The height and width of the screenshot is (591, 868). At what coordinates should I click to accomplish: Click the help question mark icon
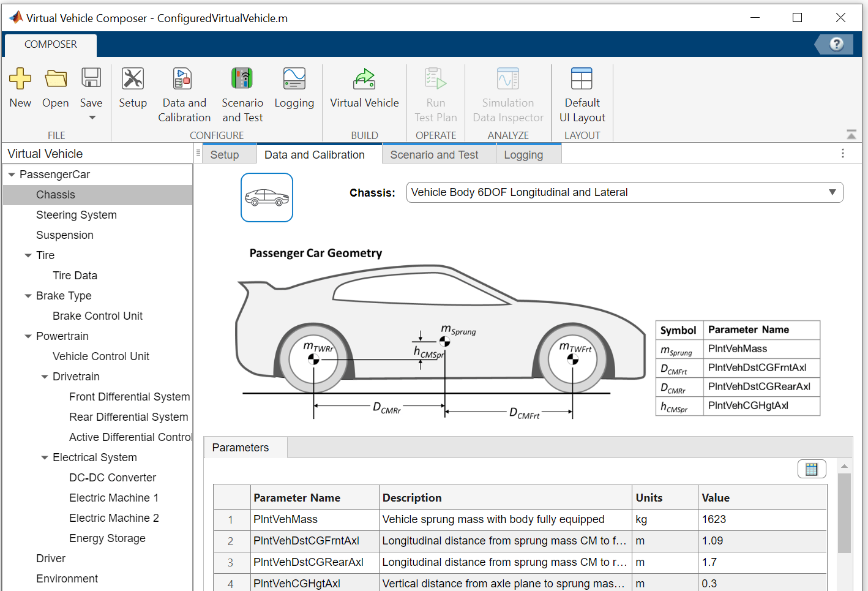(x=836, y=44)
